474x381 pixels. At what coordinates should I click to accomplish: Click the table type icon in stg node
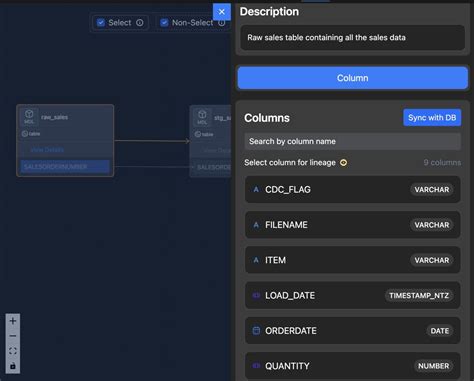pos(198,134)
